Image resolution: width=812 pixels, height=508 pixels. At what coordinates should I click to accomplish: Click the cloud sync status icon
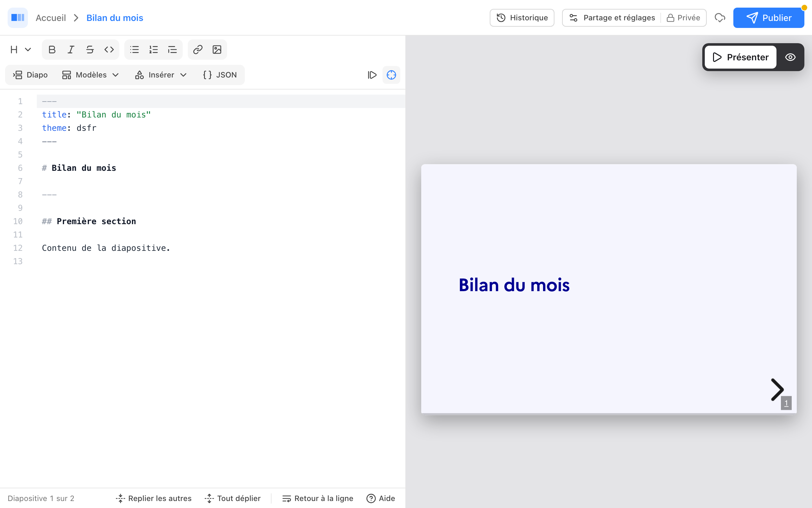coord(720,18)
